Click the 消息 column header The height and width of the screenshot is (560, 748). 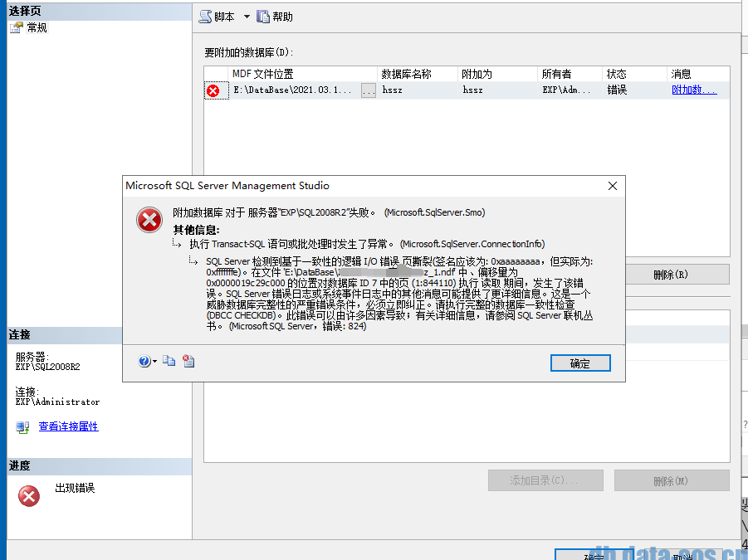tap(698, 74)
